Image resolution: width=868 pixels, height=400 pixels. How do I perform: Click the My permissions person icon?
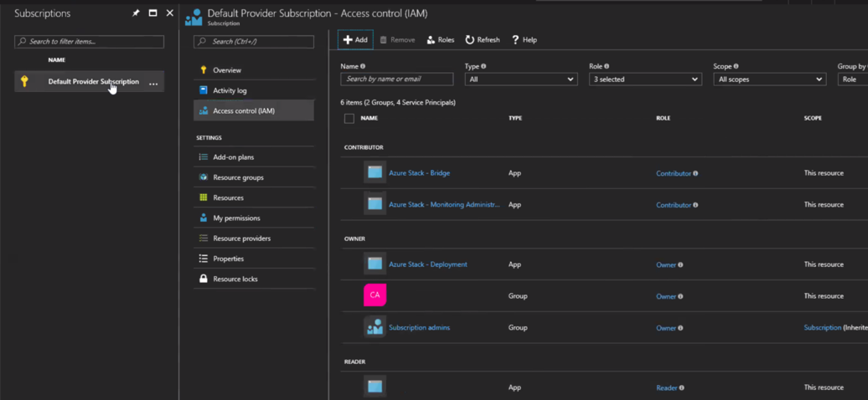[x=203, y=218]
